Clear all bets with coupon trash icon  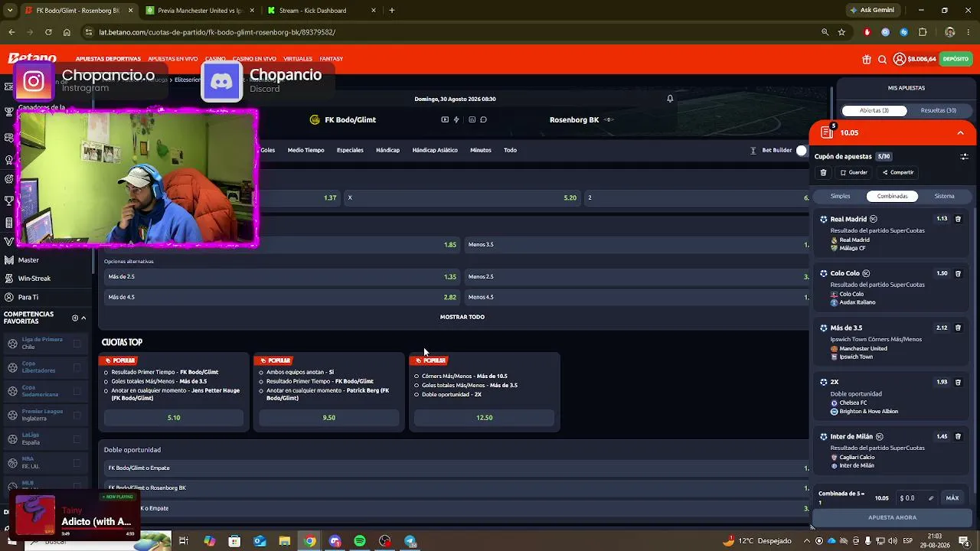click(823, 172)
